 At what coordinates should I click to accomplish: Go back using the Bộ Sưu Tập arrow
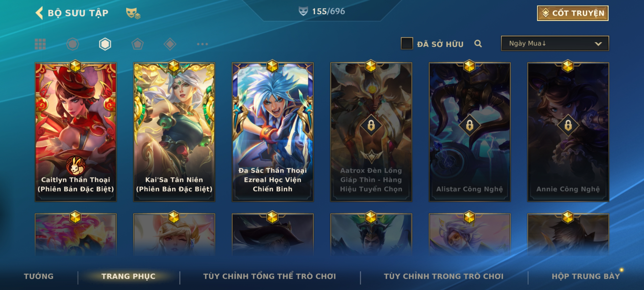coord(39,13)
